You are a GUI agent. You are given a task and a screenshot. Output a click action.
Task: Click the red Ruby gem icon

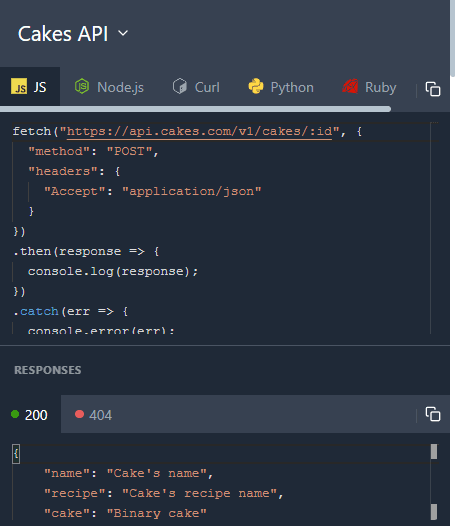350,86
